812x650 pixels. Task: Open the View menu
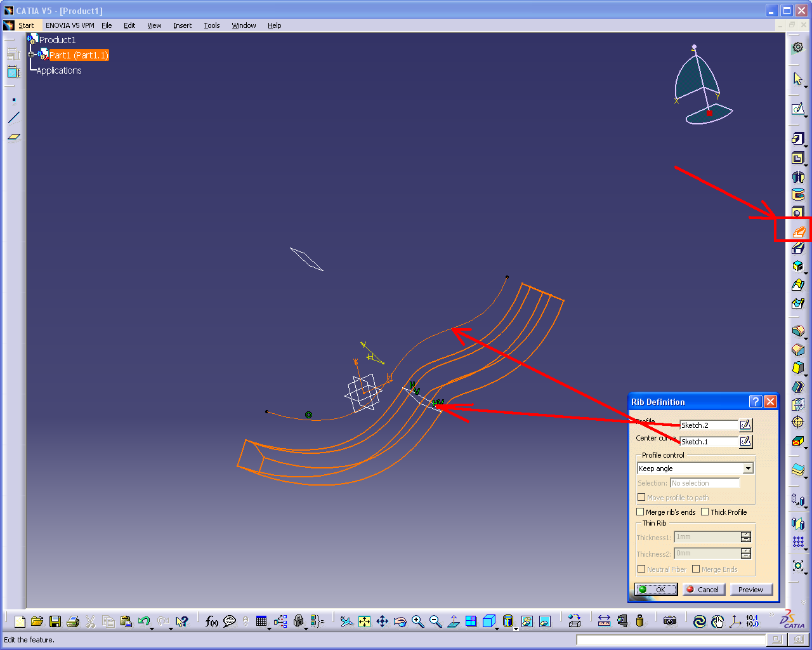(154, 25)
